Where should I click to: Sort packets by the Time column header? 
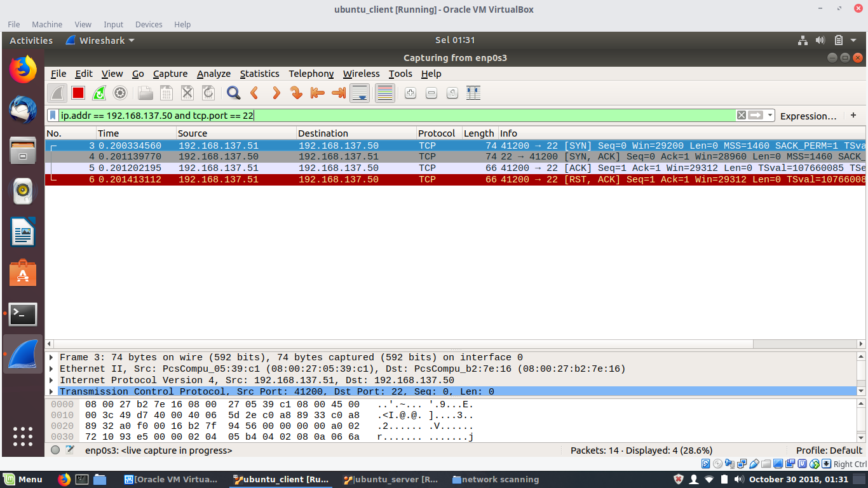tap(136, 133)
